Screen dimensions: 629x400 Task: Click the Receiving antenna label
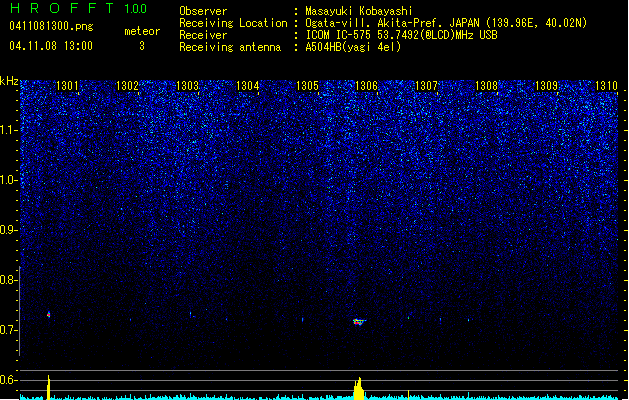coord(230,47)
